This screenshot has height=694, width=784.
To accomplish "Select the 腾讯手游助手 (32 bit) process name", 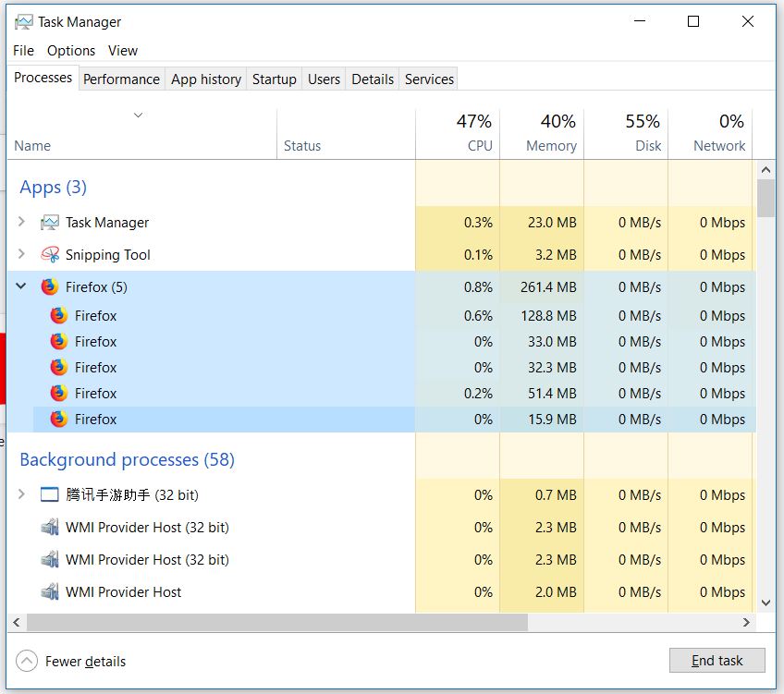I will pyautogui.click(x=132, y=494).
